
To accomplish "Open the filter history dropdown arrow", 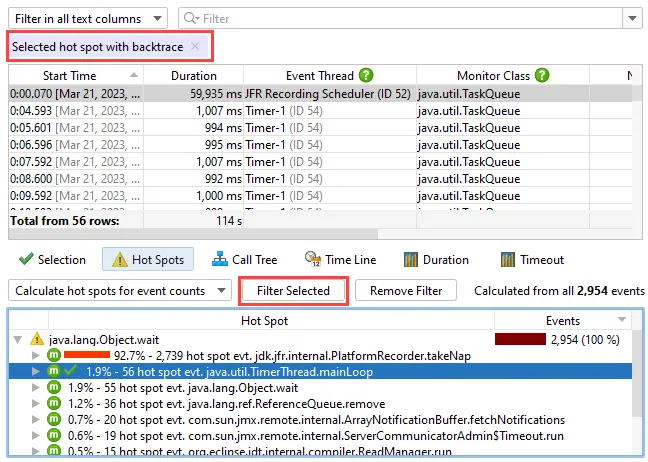I will tap(632, 19).
